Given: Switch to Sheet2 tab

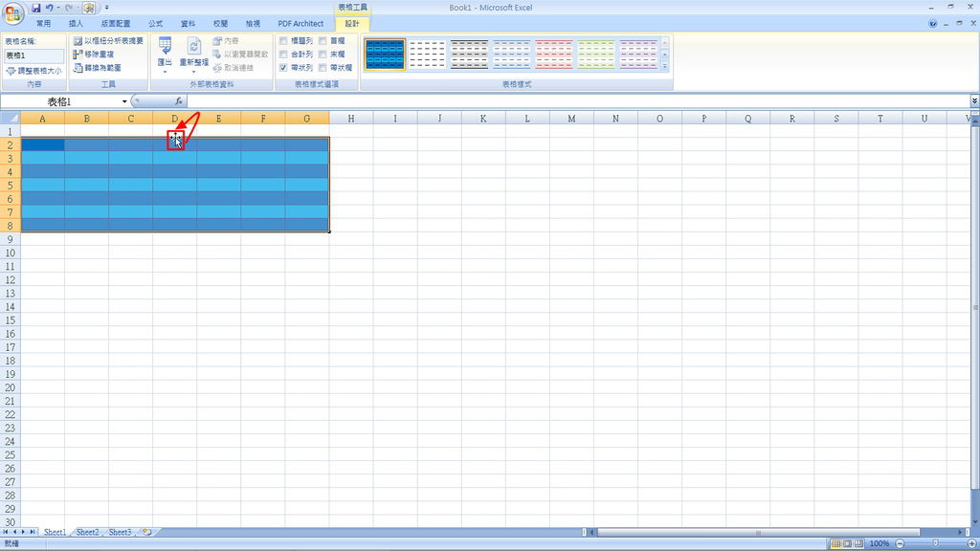Looking at the screenshot, I should (87, 532).
